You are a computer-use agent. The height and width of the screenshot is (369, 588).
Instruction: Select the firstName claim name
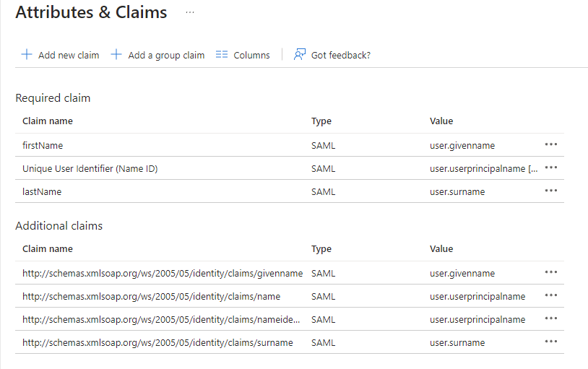tap(43, 145)
